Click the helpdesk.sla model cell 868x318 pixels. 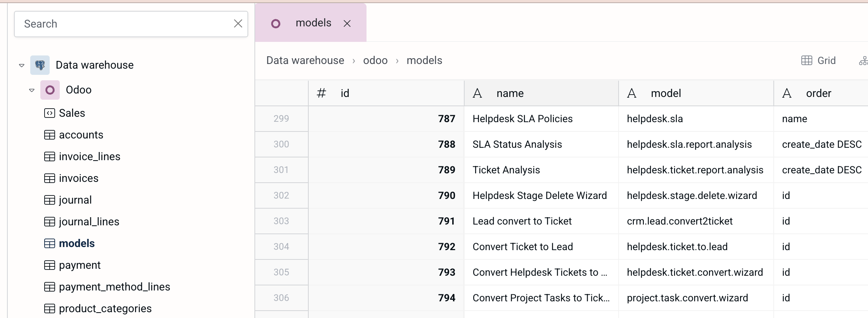(x=696, y=119)
